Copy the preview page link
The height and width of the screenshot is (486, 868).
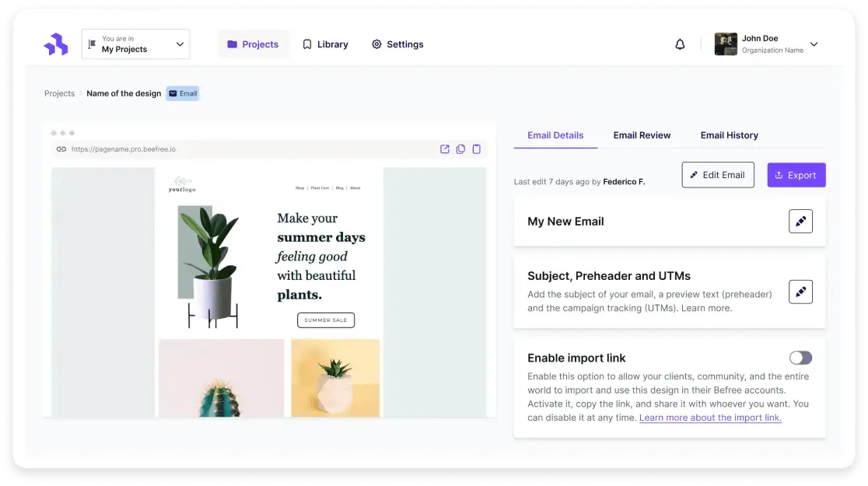pos(460,149)
